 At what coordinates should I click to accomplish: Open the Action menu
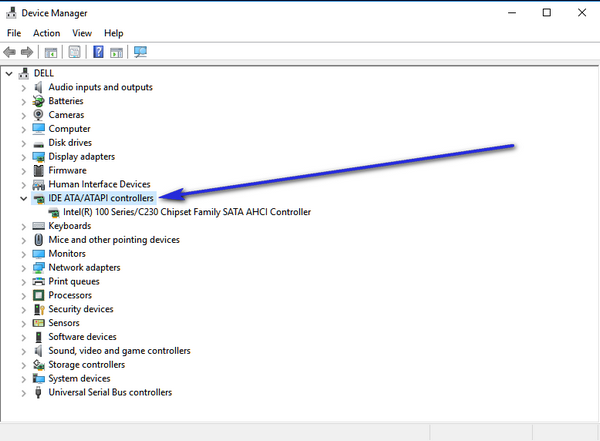(46, 33)
